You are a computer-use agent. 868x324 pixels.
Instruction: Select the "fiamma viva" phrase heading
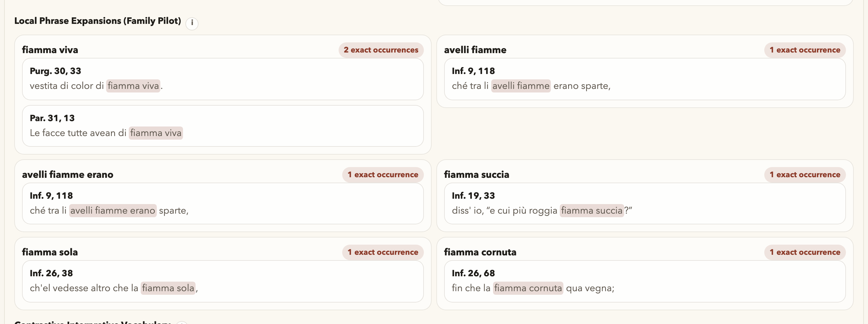pos(50,50)
